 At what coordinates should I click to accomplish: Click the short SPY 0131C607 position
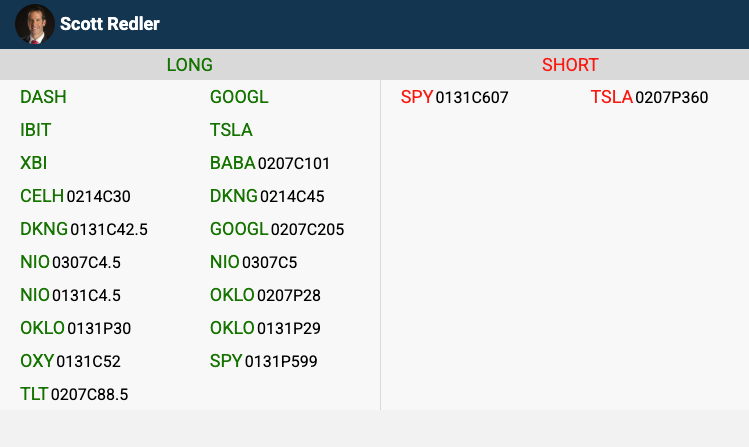(x=454, y=97)
